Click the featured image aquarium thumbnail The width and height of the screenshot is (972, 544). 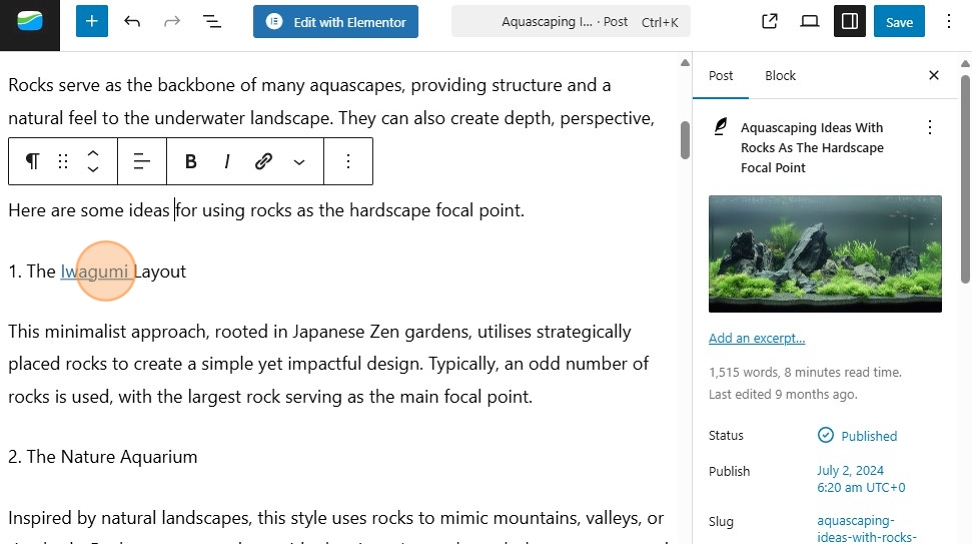coord(825,253)
